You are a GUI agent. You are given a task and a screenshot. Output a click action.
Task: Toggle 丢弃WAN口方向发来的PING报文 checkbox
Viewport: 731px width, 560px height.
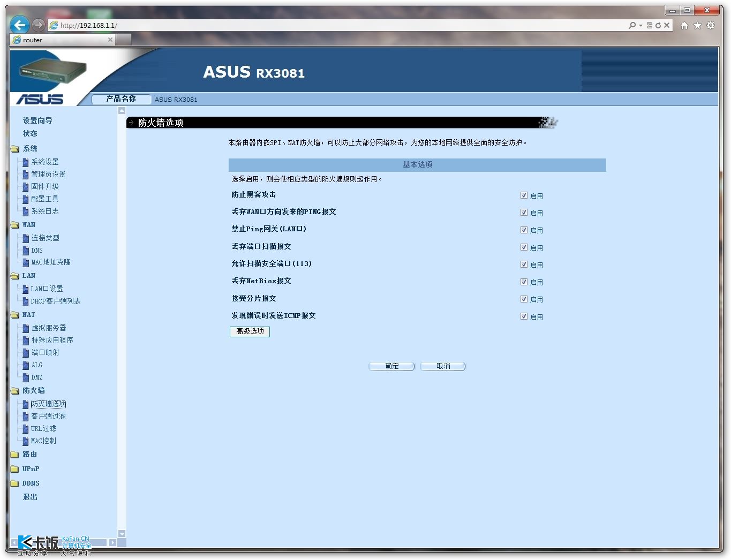point(524,213)
